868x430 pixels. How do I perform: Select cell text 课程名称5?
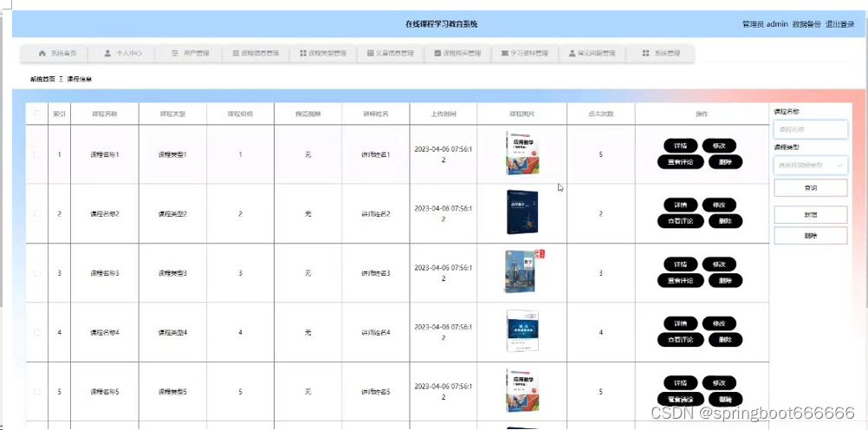105,392
